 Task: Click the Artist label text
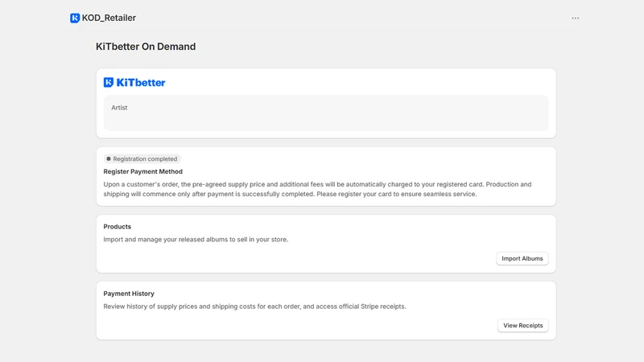pos(119,108)
